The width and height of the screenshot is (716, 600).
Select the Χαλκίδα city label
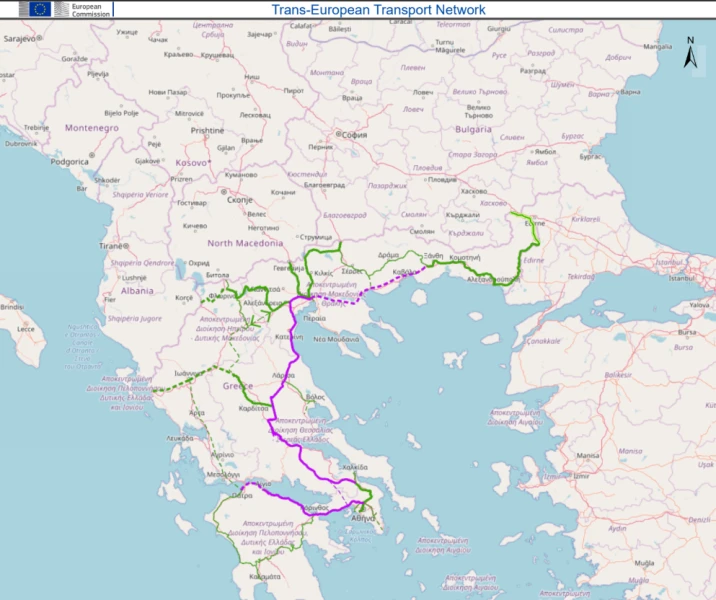(x=355, y=467)
